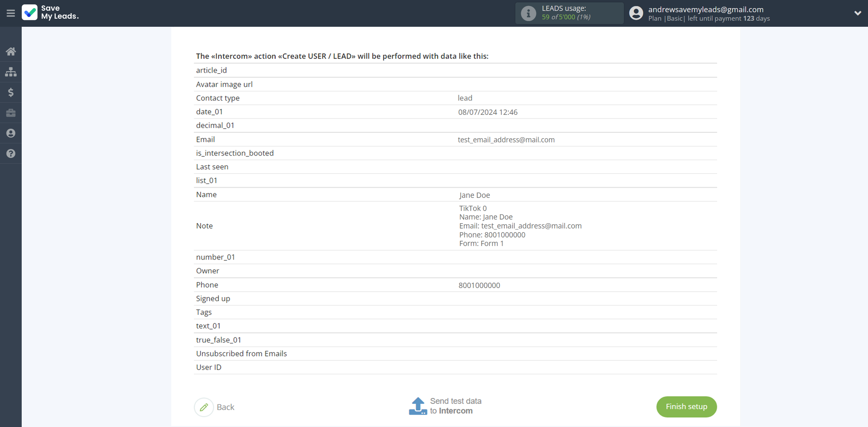Click the 'Last seen' row label

coord(212,167)
